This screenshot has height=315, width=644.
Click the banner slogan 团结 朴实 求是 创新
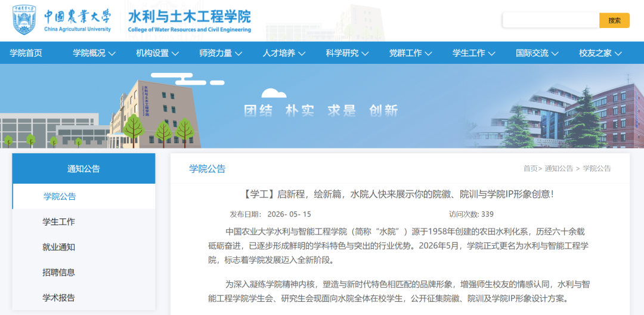click(x=321, y=110)
